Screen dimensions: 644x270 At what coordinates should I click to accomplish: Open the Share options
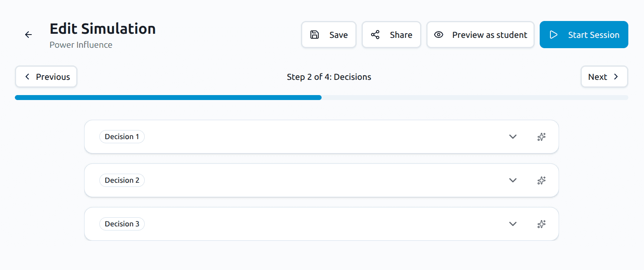391,35
